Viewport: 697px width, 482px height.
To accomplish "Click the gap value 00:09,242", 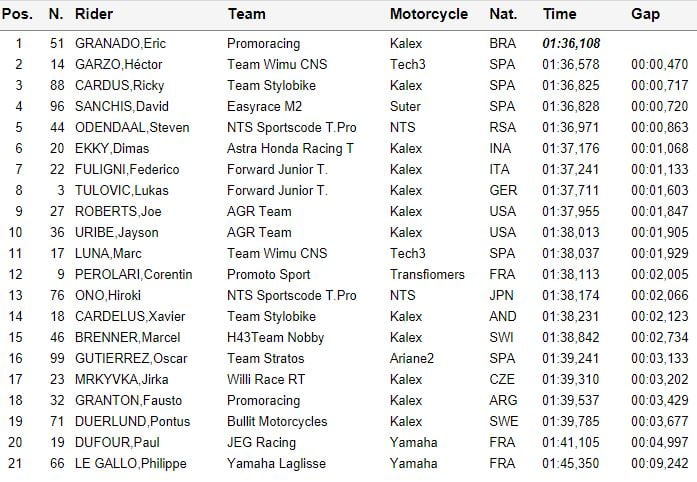I will tap(659, 463).
